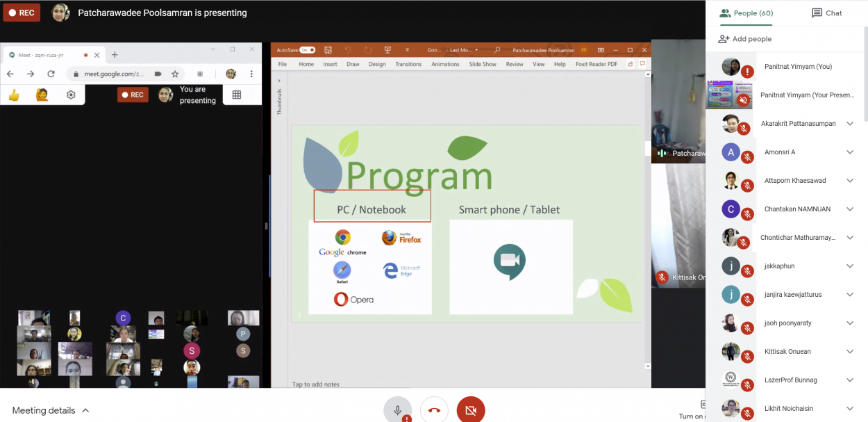The height and width of the screenshot is (422, 868).
Task: Click the thumbs up reaction icon
Action: point(14,95)
